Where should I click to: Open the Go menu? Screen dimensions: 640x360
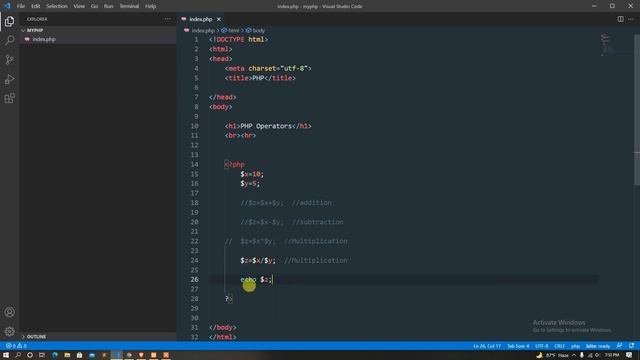(94, 6)
